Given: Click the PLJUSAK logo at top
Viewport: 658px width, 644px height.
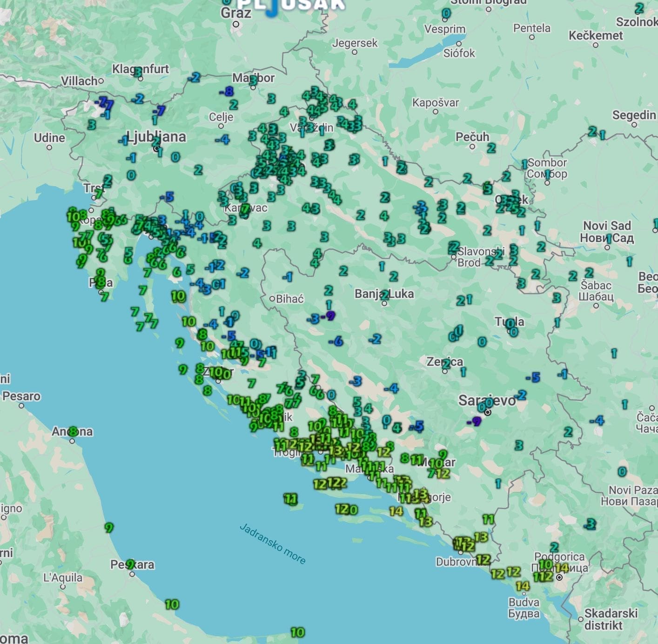Looking at the screenshot, I should [x=291, y=5].
